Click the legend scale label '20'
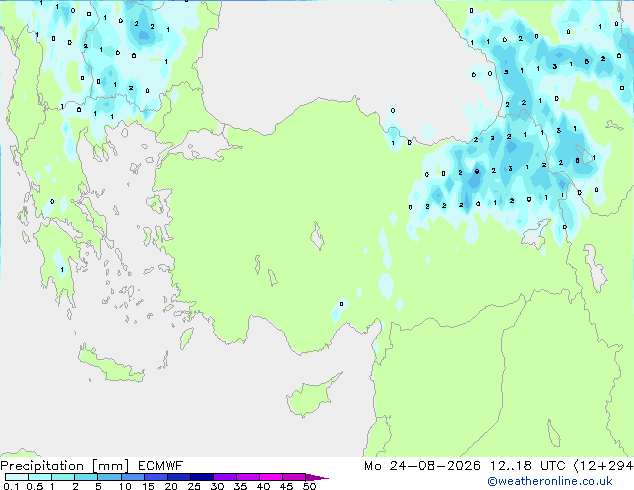 click(x=171, y=486)
